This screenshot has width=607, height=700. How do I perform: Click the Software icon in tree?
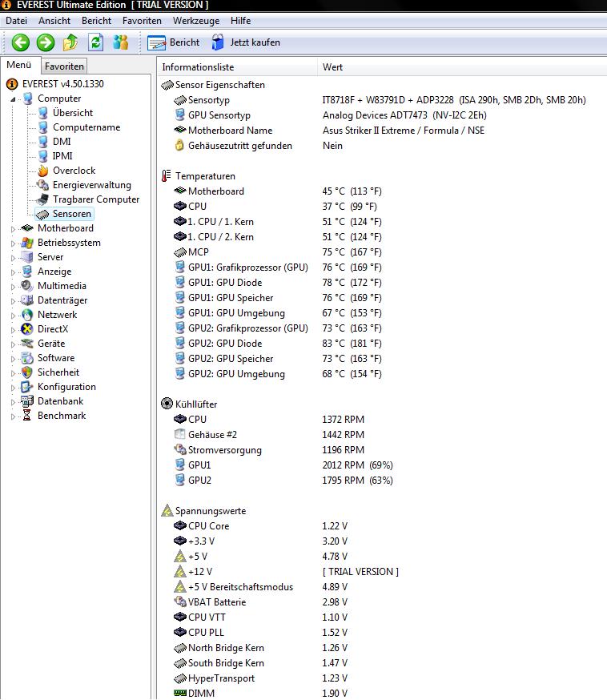(27, 358)
